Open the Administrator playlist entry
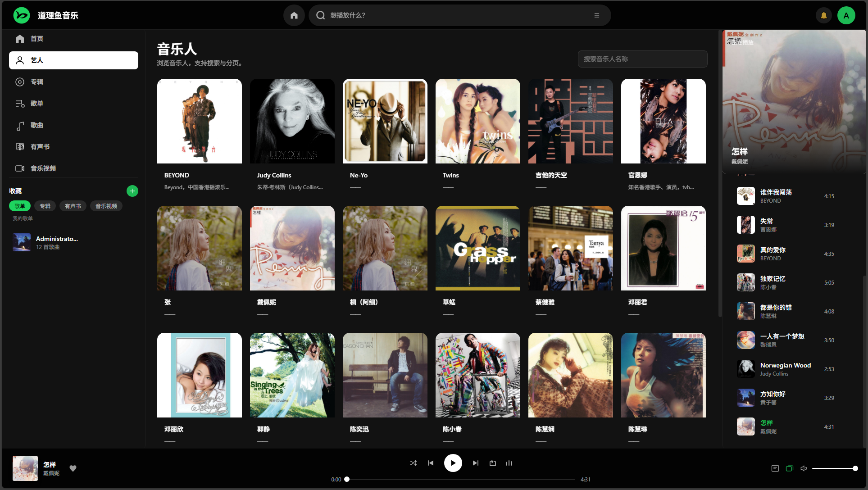The width and height of the screenshot is (868, 490). point(56,242)
